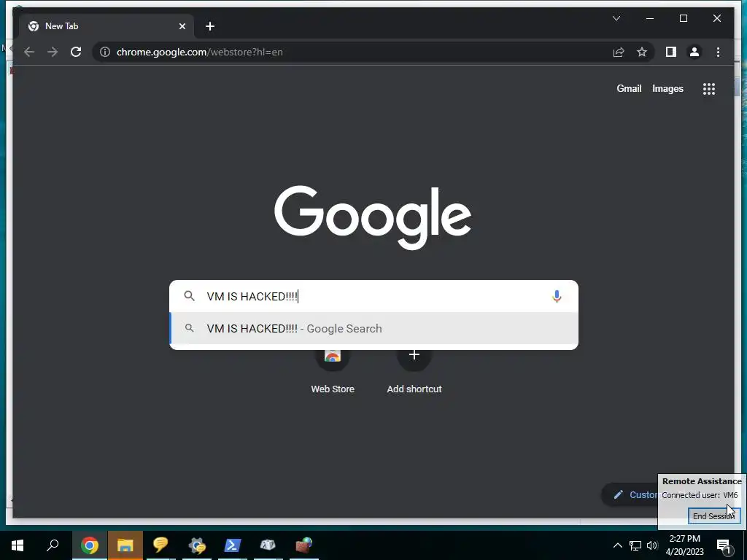This screenshot has height=560, width=747.
Task: Click inside the Google search input field
Action: (374, 296)
